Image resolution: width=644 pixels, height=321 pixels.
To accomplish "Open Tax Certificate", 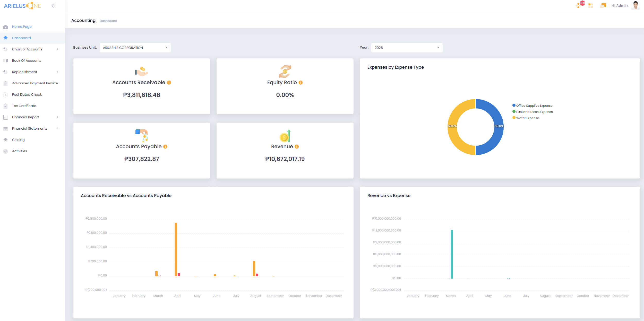I will (24, 106).
